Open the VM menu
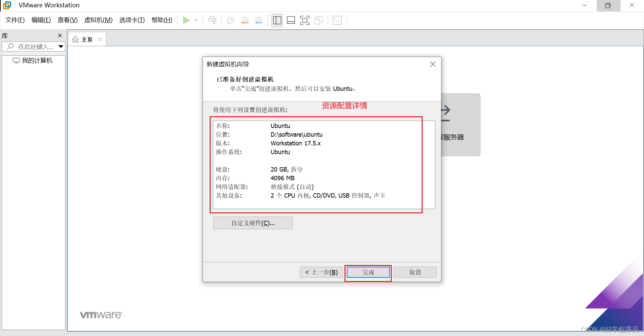 pos(98,20)
